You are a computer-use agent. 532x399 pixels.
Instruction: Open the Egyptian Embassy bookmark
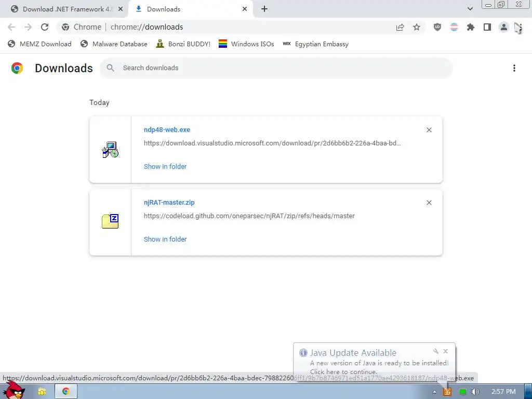point(316,44)
